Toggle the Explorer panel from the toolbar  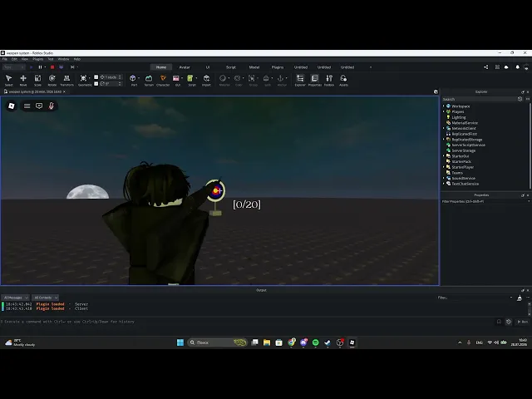tap(300, 81)
